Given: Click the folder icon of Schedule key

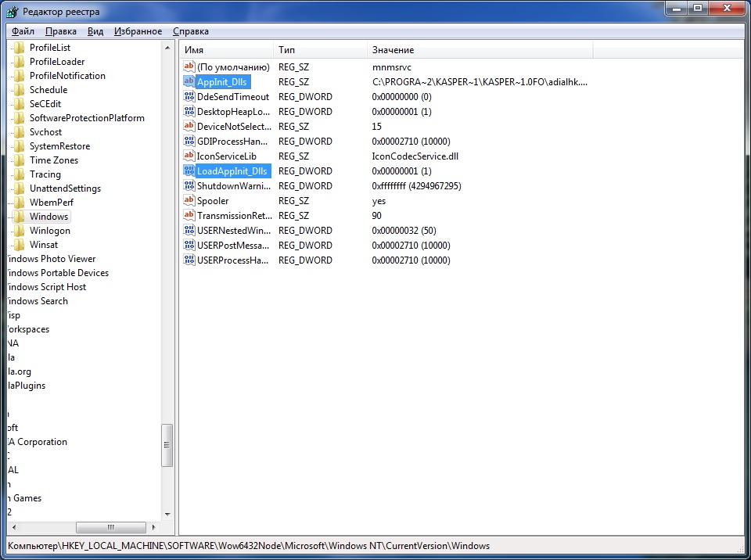Looking at the screenshot, I should (19, 90).
